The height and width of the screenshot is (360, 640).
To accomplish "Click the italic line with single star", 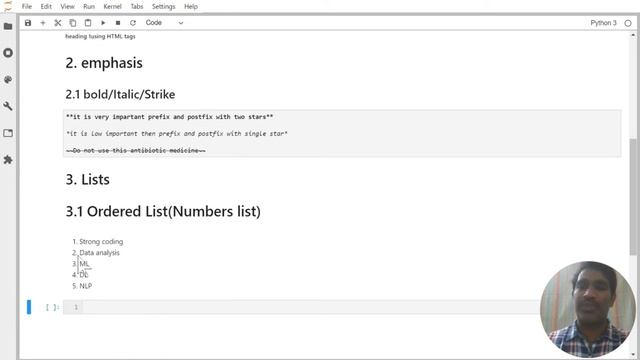I will [x=177, y=134].
